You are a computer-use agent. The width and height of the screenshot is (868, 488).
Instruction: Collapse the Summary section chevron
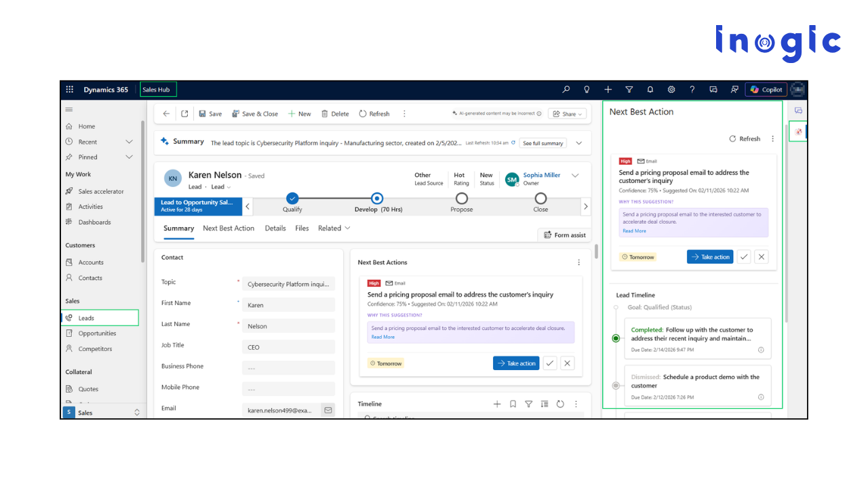tap(578, 143)
